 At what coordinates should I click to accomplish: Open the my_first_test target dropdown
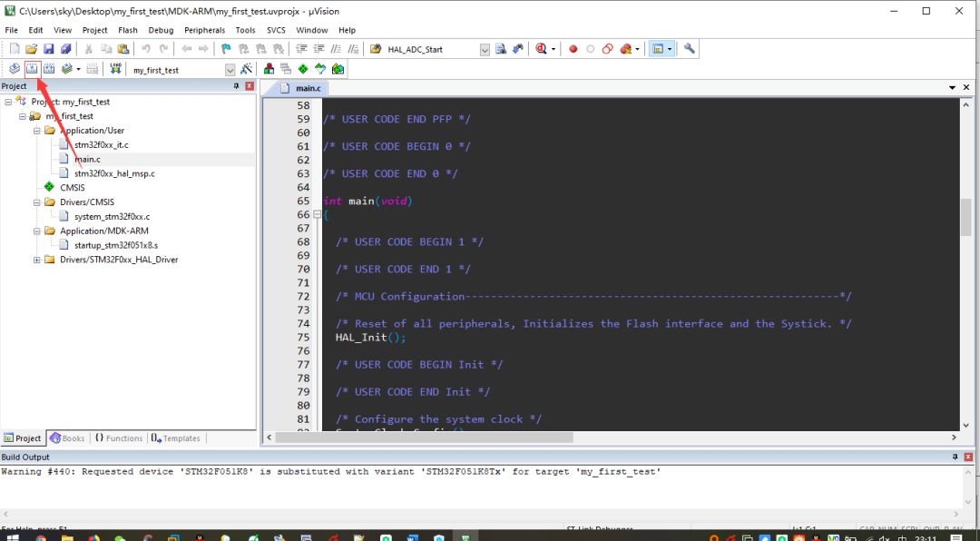pyautogui.click(x=230, y=70)
